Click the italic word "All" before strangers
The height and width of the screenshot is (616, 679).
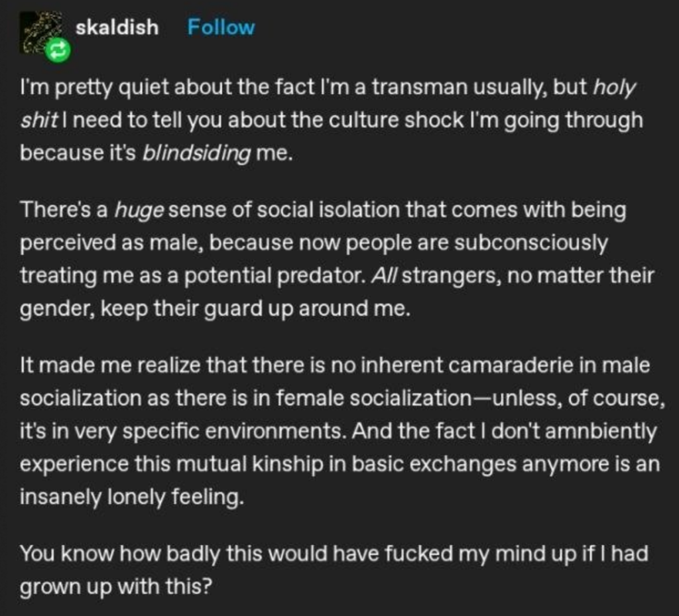(383, 275)
